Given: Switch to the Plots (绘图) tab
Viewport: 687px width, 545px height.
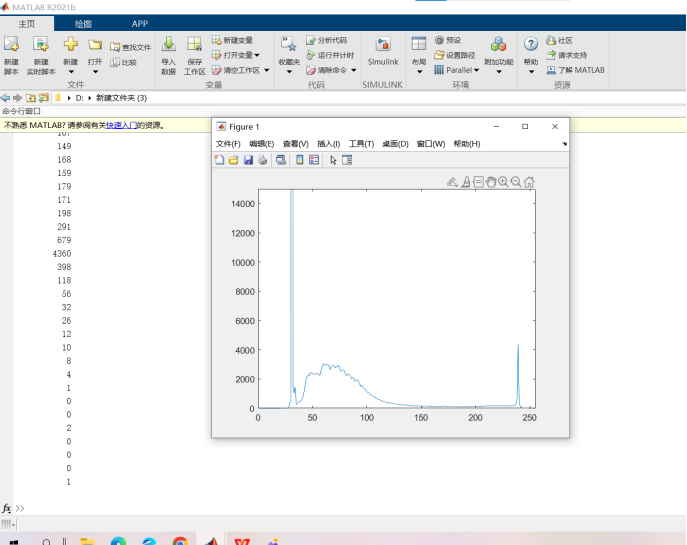Looking at the screenshot, I should pos(83,24).
